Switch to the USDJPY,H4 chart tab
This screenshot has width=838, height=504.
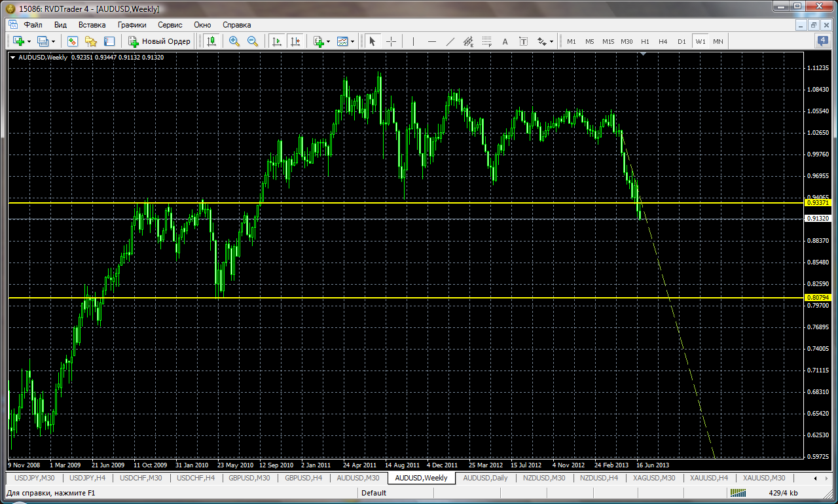(87, 478)
